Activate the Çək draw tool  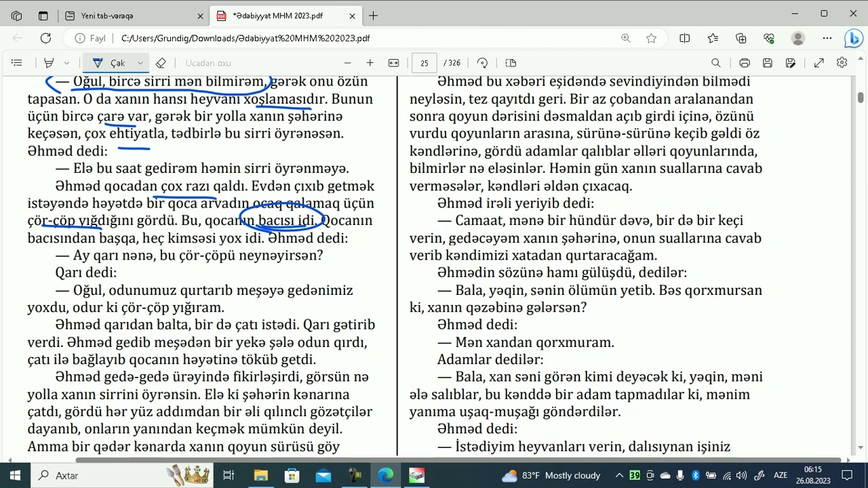tap(109, 63)
